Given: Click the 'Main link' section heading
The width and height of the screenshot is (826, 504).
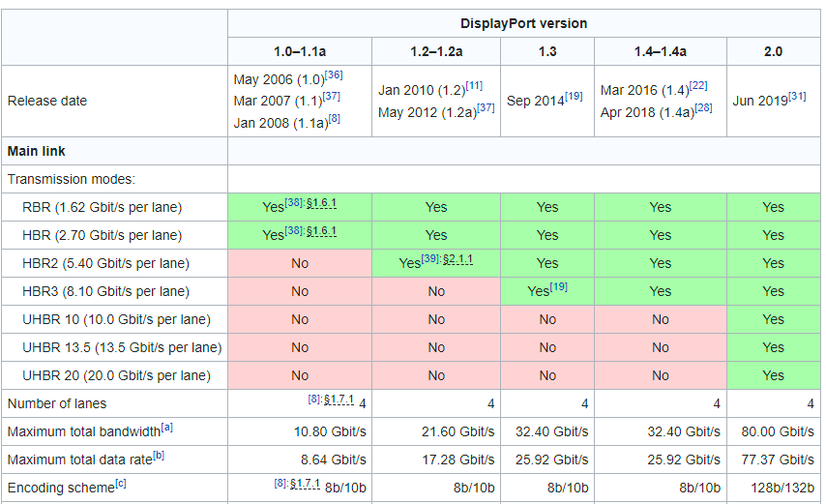Looking at the screenshot, I should point(36,151).
